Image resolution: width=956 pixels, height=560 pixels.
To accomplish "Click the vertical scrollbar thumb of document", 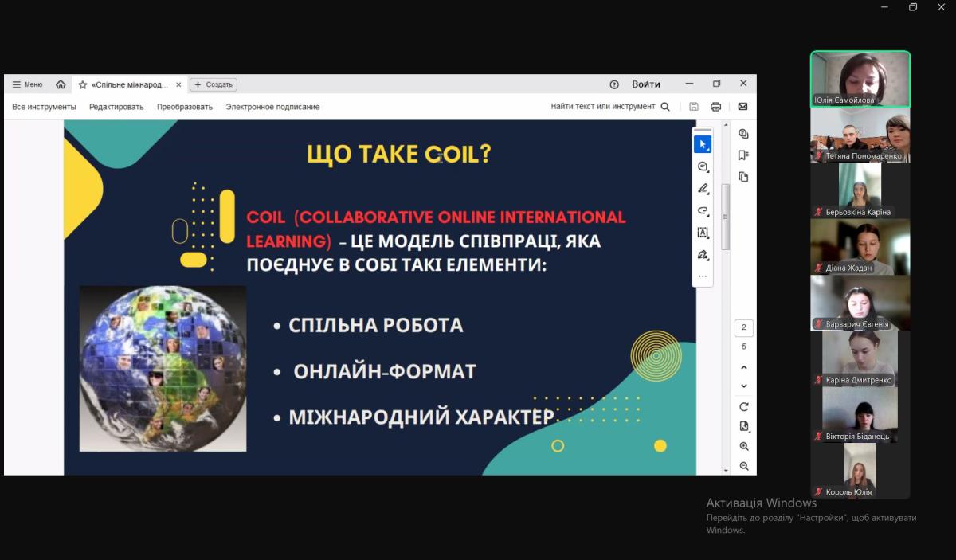I will pyautogui.click(x=725, y=216).
